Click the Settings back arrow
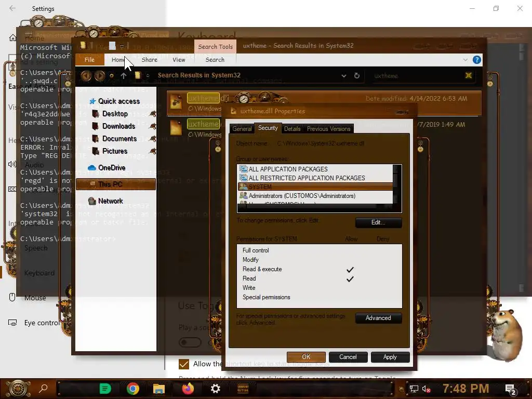Viewport: 532px width, 399px height. [12, 8]
